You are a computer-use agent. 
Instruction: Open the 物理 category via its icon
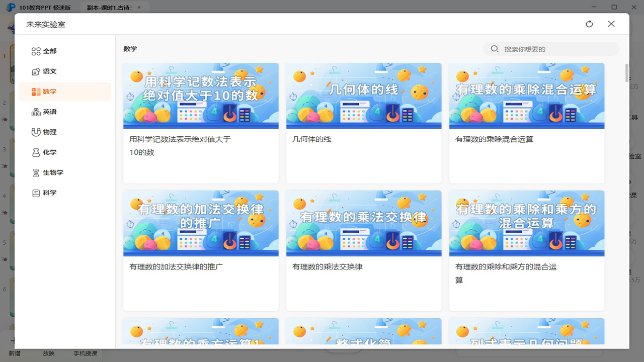pos(36,132)
